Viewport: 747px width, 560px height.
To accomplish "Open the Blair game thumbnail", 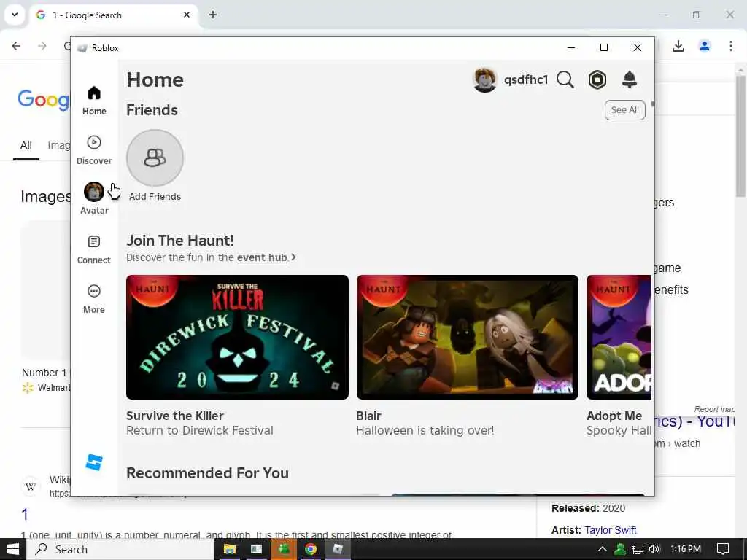I will click(468, 337).
